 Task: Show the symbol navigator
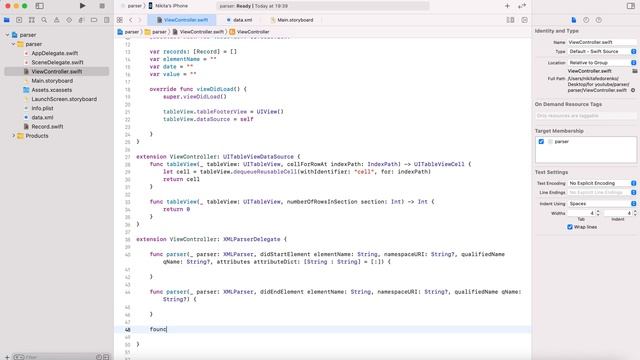(31, 20)
